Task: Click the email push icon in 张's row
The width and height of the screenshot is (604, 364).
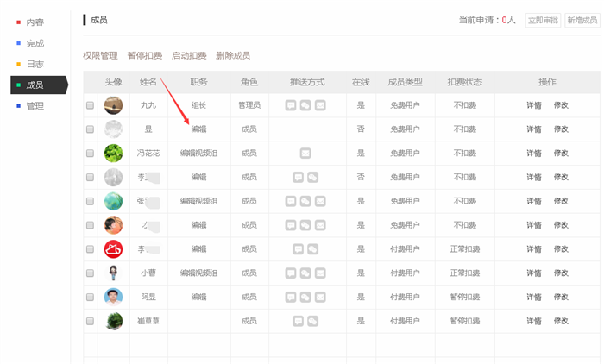Action: (320, 201)
